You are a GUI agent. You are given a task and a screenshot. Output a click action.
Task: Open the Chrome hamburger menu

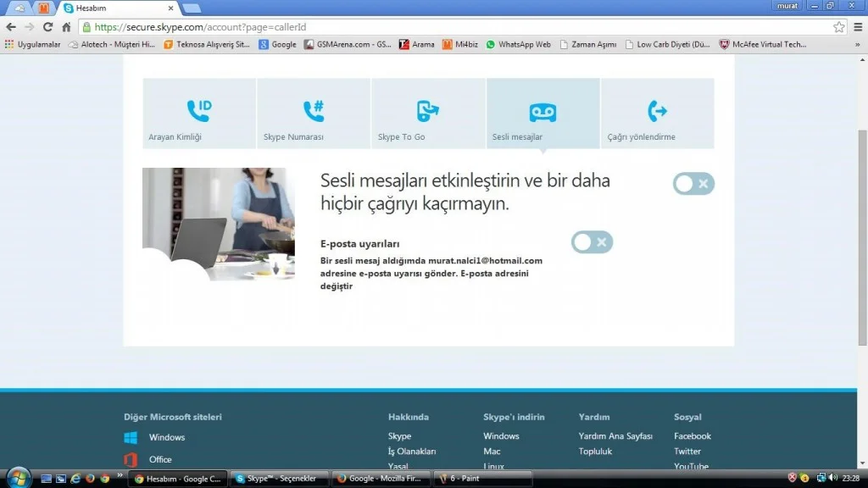[856, 27]
